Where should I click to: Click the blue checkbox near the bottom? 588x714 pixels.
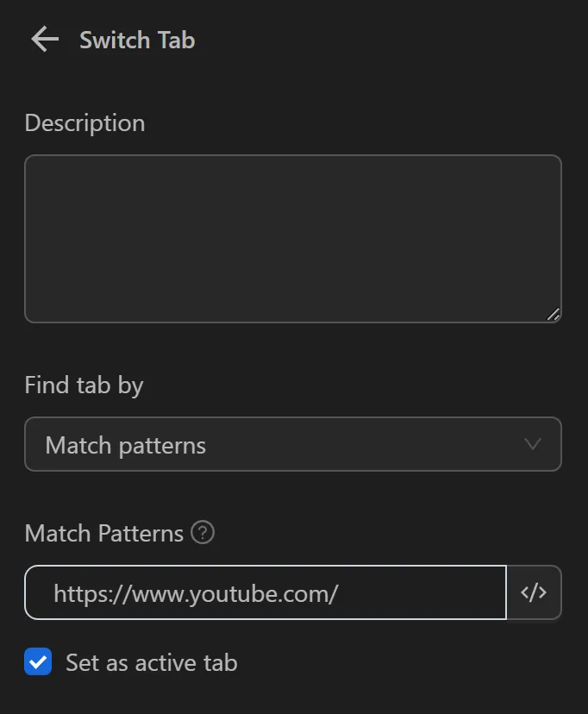tap(38, 662)
